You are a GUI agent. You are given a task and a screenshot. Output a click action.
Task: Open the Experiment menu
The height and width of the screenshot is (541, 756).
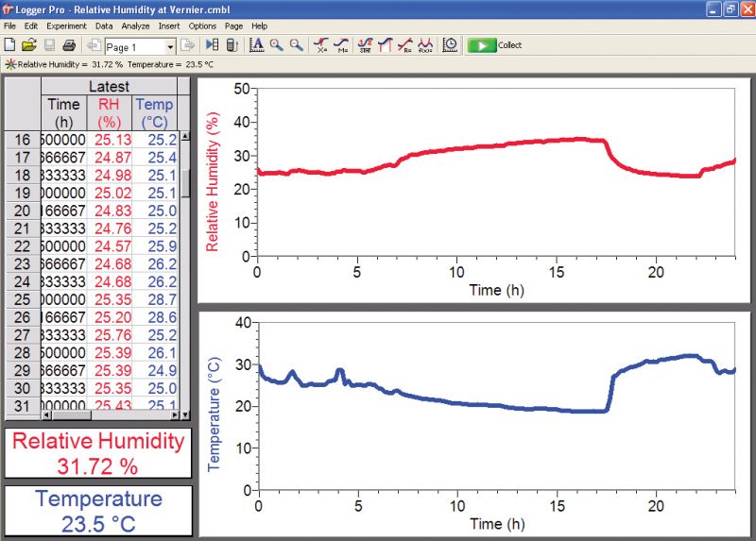66,26
